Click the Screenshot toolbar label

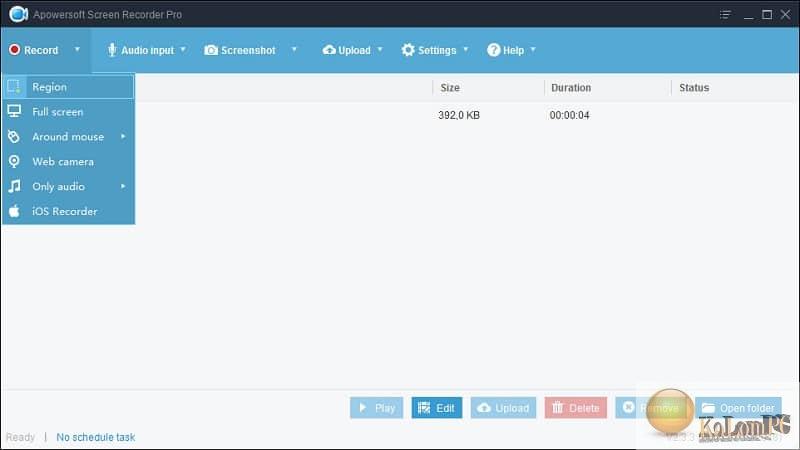pos(248,50)
